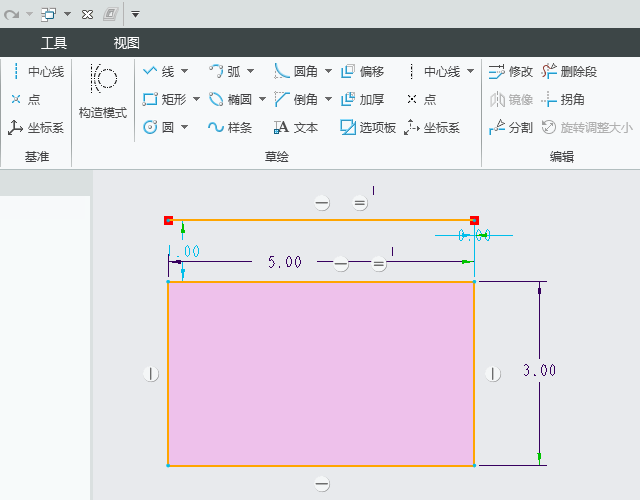Image resolution: width=640 pixels, height=500 pixels.
Task: Select the 0.00 horizontal offset dimension
Action: pyautogui.click(x=474, y=236)
